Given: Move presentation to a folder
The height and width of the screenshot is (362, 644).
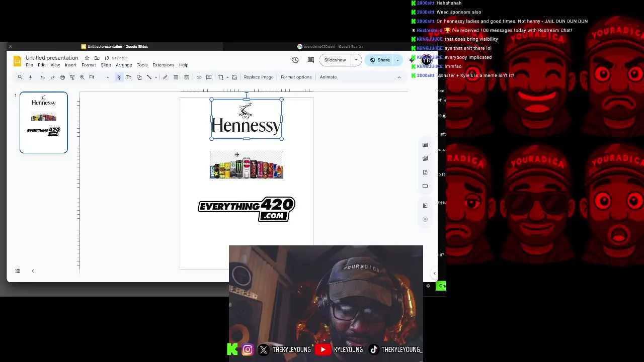Looking at the screenshot, I should tap(97, 58).
